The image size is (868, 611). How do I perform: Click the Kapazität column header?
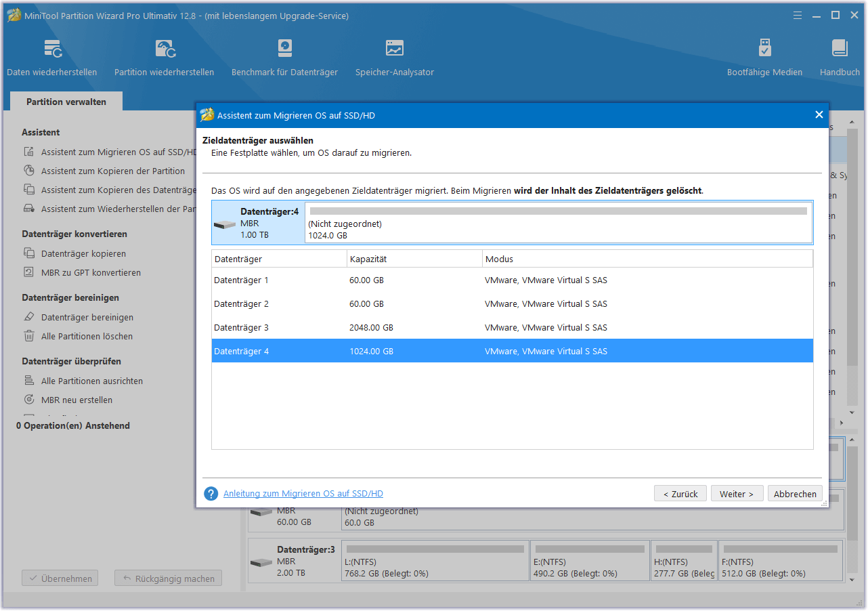tap(414, 259)
